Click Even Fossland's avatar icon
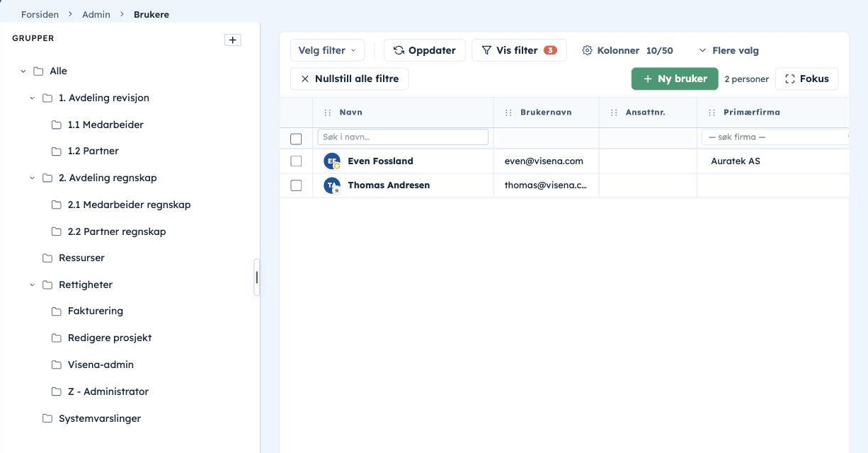This screenshot has height=453, width=868. [x=332, y=161]
